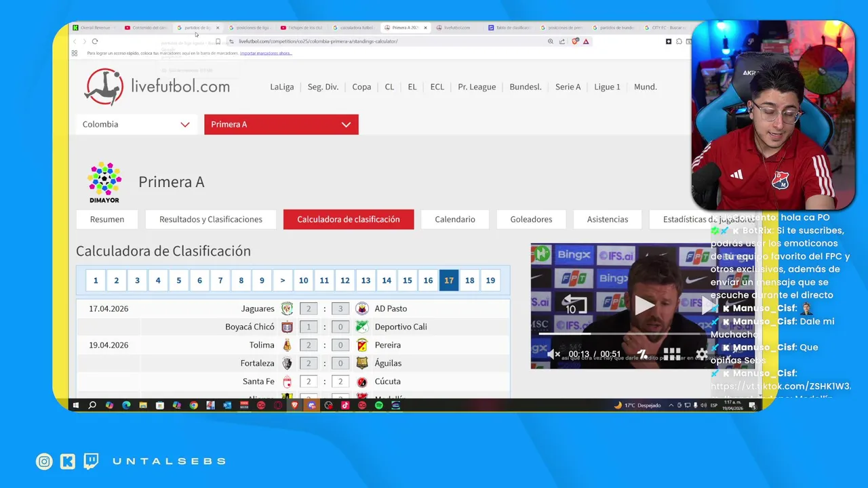Image resolution: width=868 pixels, height=488 pixels.
Task: Open Bundesl. in top navigation
Action: click(x=526, y=87)
